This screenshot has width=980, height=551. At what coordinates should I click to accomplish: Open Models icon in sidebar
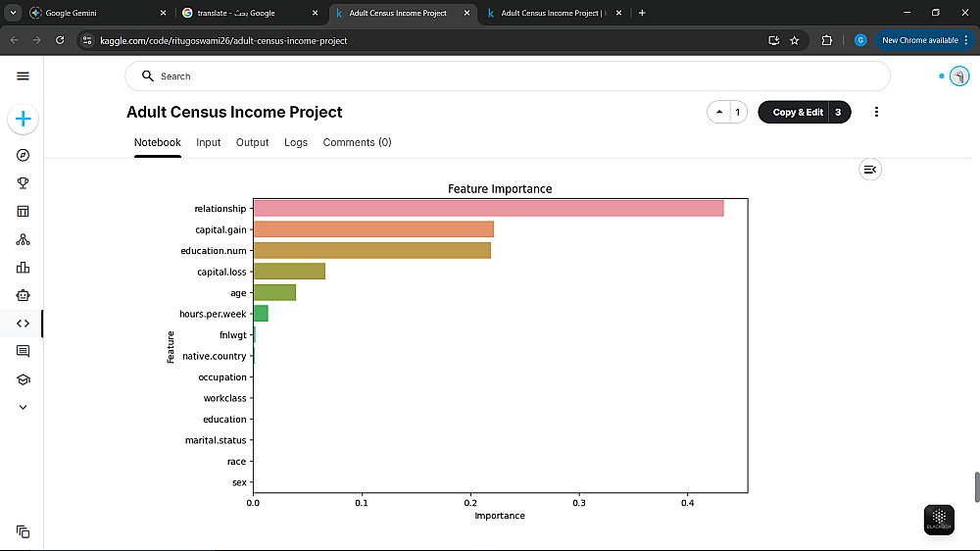[24, 239]
